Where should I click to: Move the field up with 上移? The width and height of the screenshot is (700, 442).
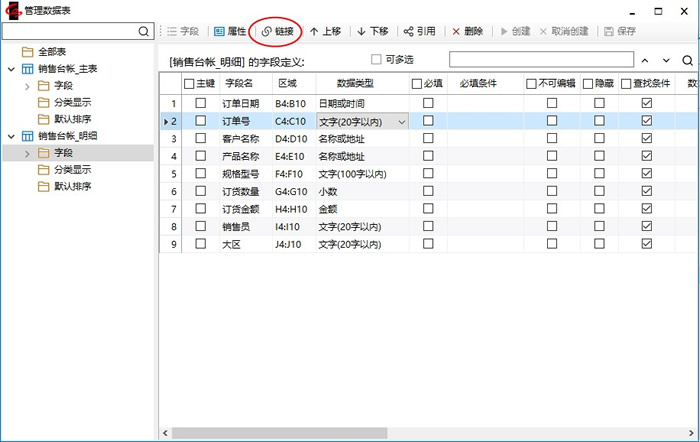[x=325, y=31]
